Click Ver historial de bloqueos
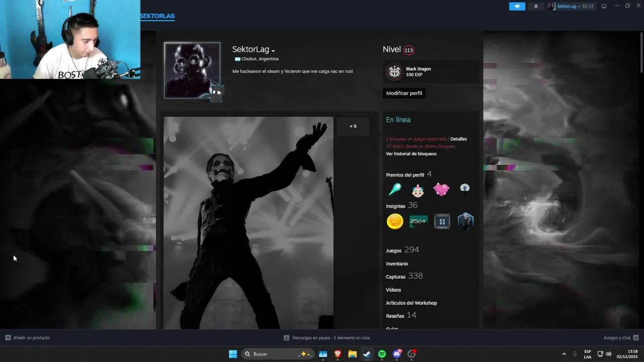 [411, 154]
